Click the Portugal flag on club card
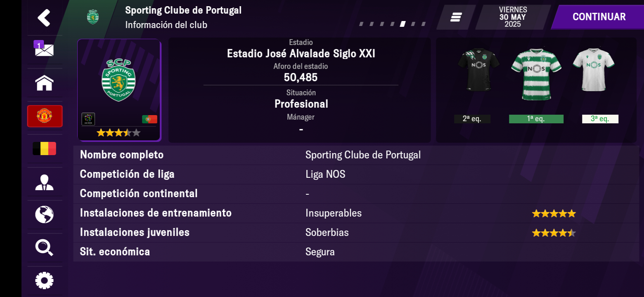The image size is (644, 297). point(149,119)
